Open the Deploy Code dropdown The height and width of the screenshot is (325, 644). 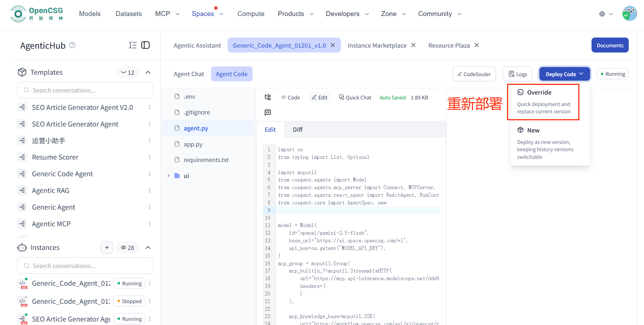click(x=564, y=74)
